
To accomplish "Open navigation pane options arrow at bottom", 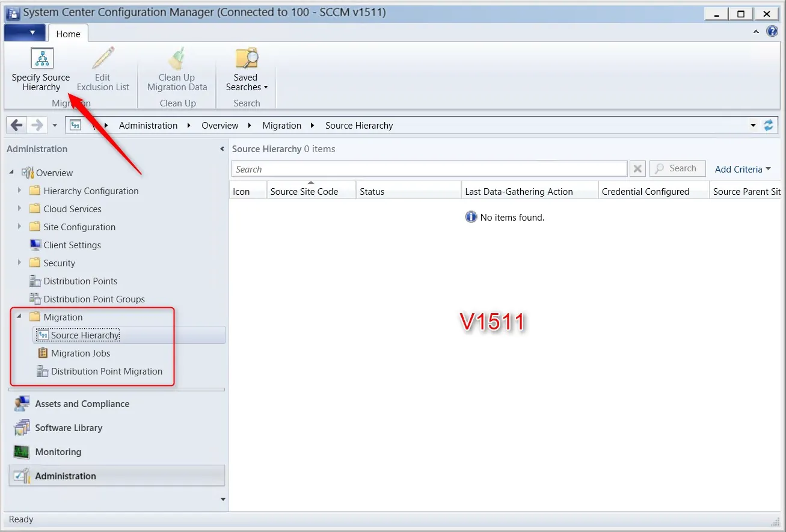I will pos(223,499).
